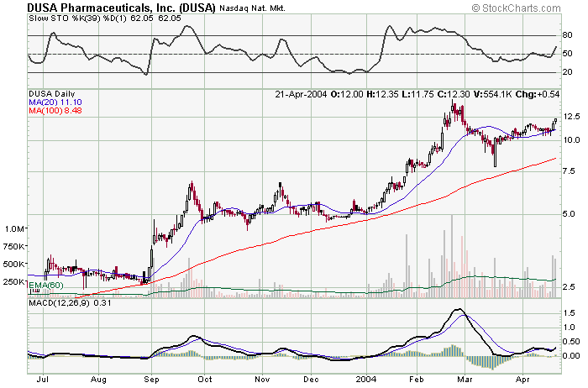Click the 5.0 price axis label
The image size is (588, 388).
[x=569, y=213]
